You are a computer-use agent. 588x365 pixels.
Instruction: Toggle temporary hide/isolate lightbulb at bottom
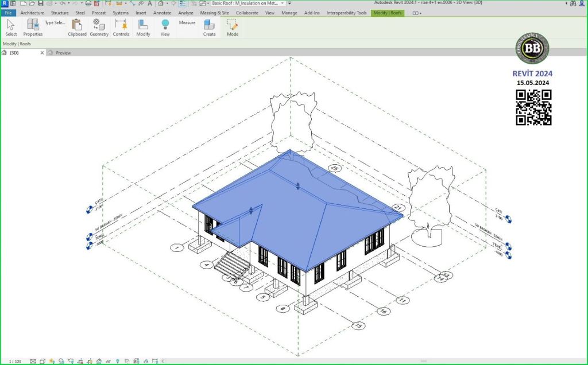pos(118,361)
